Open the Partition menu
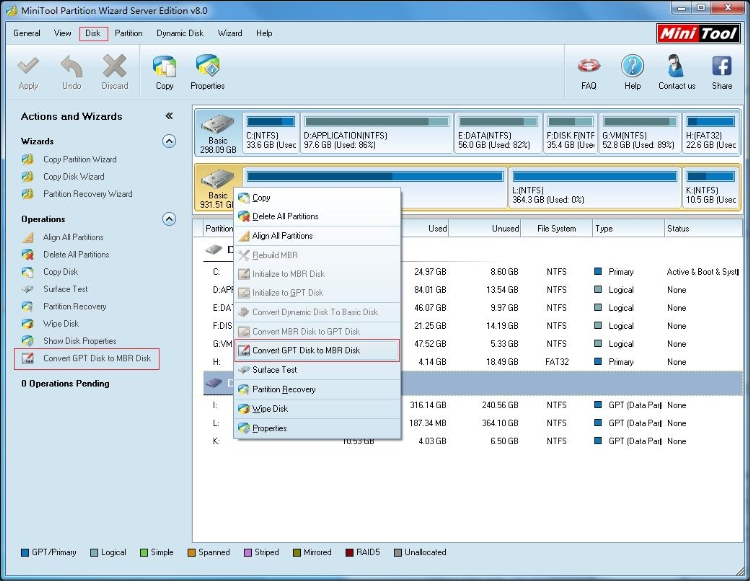The width and height of the screenshot is (750, 581). coord(128,33)
